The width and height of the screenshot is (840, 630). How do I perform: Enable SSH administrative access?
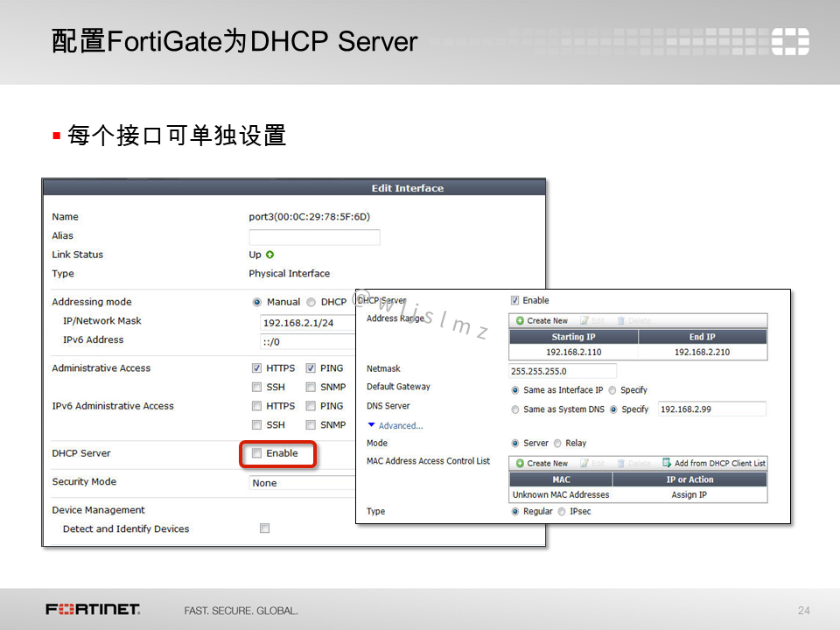click(257, 387)
